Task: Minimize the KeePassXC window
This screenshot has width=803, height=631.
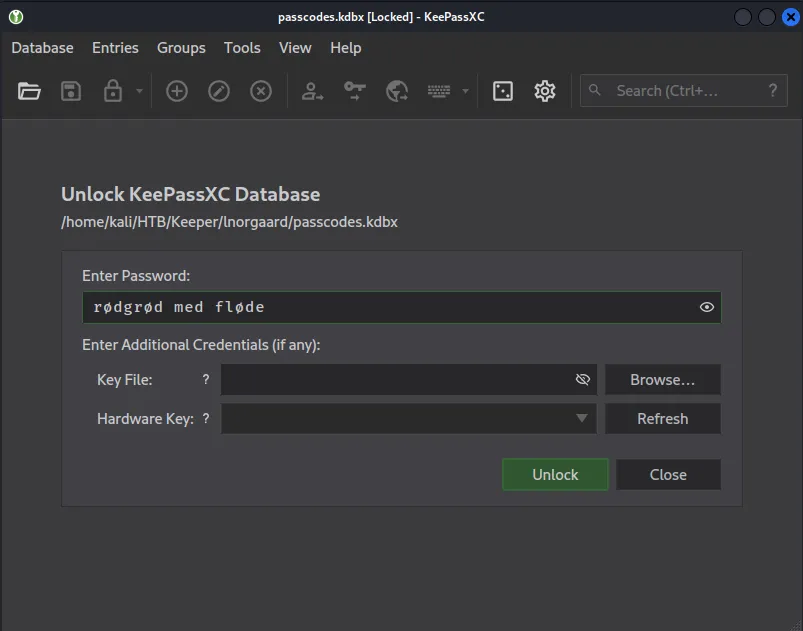Action: click(743, 17)
